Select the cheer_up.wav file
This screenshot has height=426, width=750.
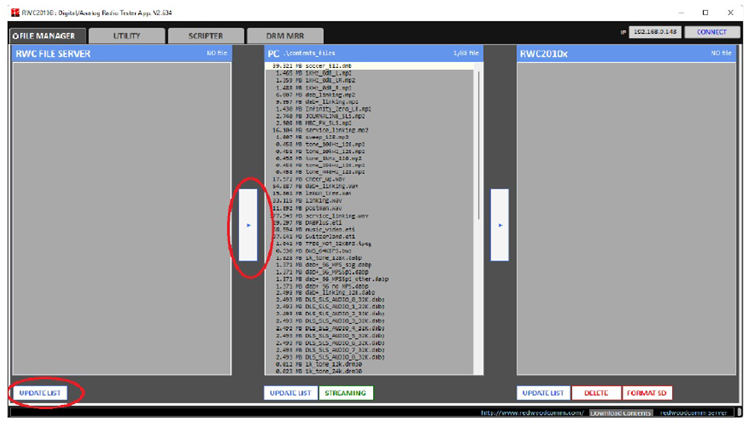point(369,179)
